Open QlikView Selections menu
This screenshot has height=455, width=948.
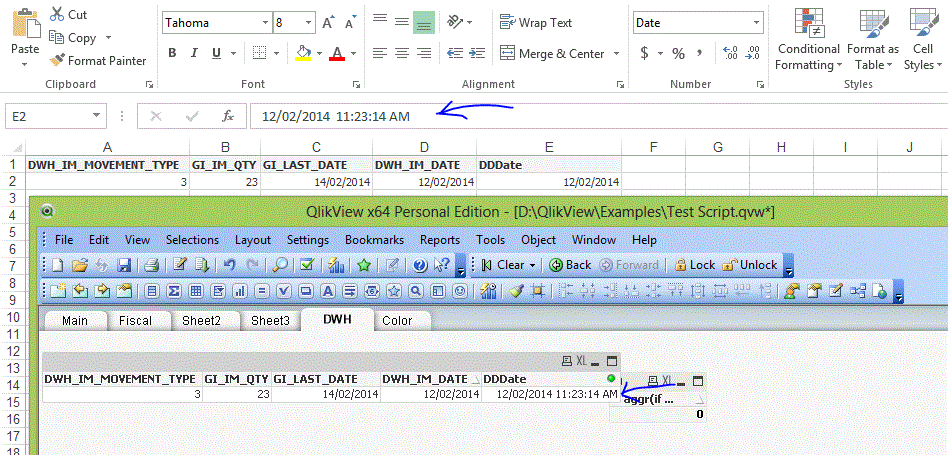[192, 240]
